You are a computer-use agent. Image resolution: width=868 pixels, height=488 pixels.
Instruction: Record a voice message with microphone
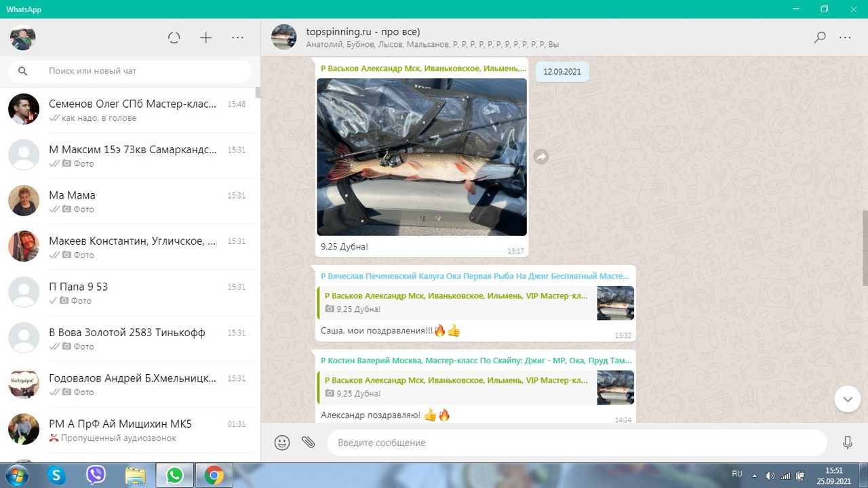tap(847, 443)
